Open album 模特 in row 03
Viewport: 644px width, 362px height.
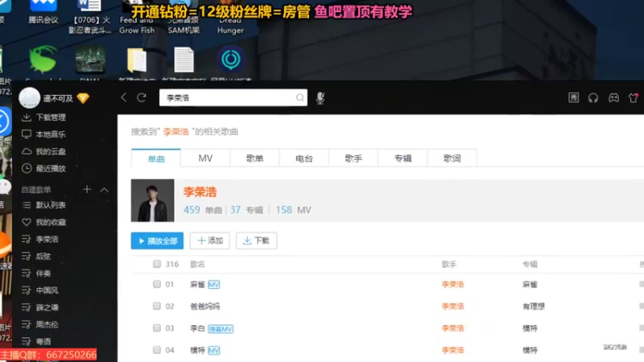click(530, 328)
